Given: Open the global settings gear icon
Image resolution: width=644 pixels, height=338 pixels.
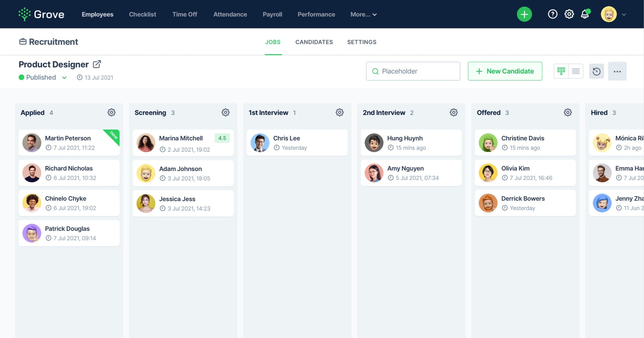Looking at the screenshot, I should pyautogui.click(x=569, y=14).
